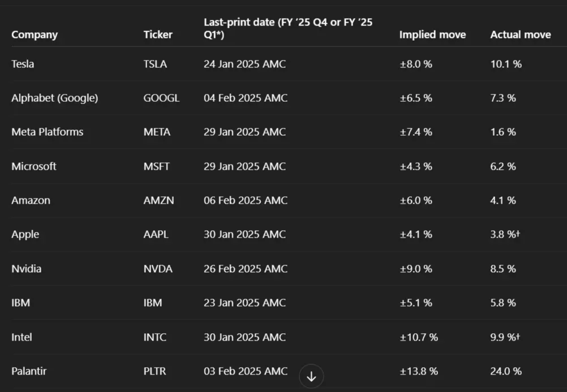This screenshot has width=567, height=392.
Task: Click the AAPL ticker cell
Action: tap(156, 234)
